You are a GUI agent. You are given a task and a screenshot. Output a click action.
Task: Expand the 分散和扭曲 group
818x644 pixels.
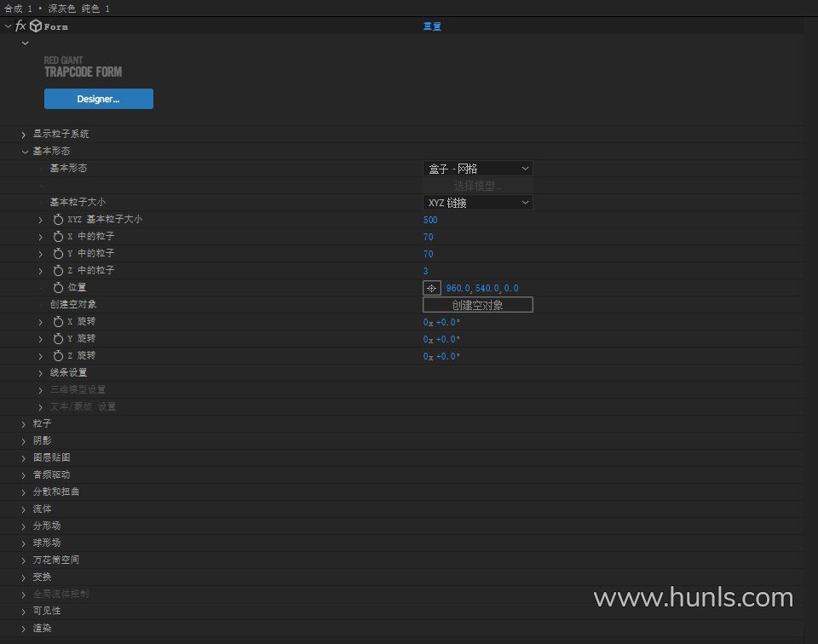coord(24,492)
